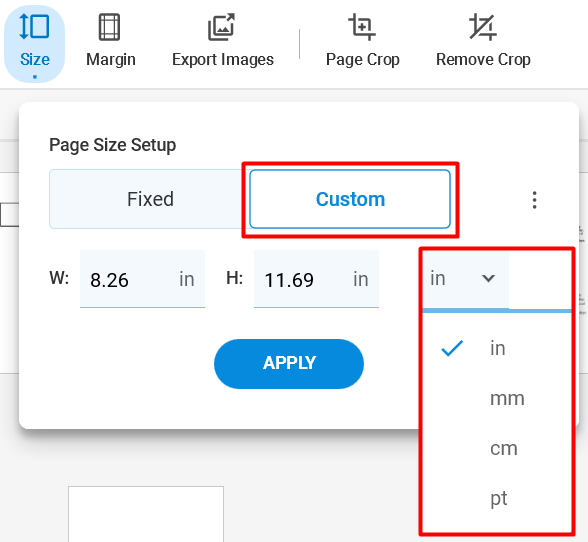Activate the Page Crop icon
The image size is (588, 542).
[362, 27]
